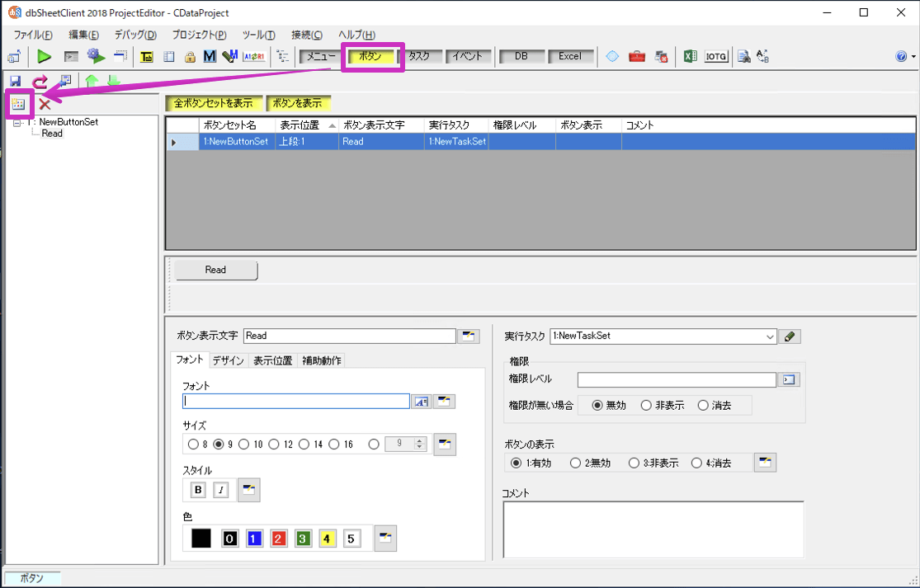This screenshot has height=588, width=920.
Task: Click the new button set icon
Action: click(17, 104)
